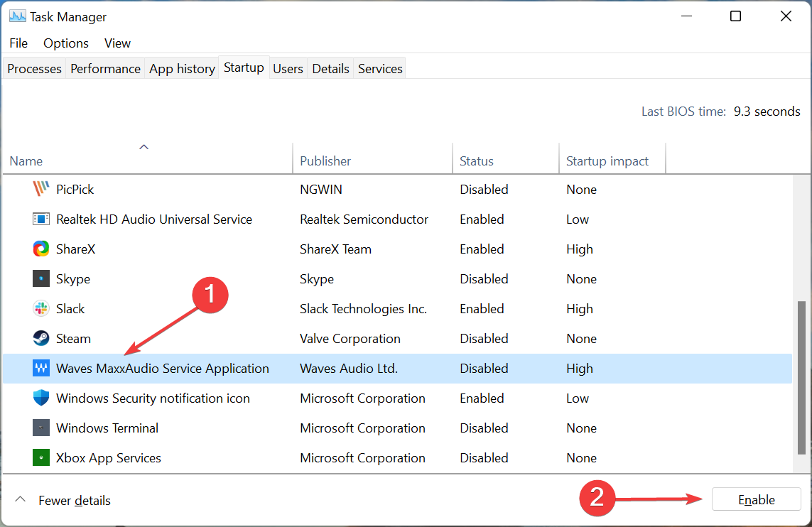This screenshot has width=812, height=527.
Task: Click the Realtek HD Audio Universal Service icon
Action: [41, 219]
